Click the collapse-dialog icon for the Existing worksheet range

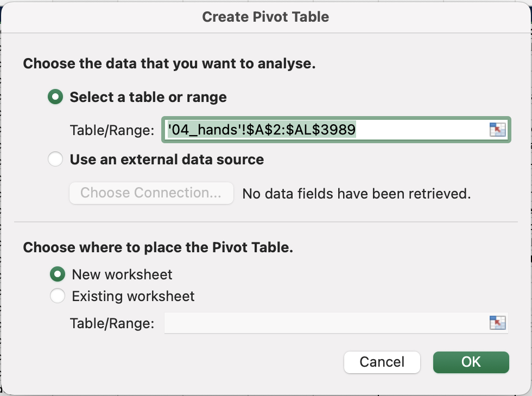point(497,322)
